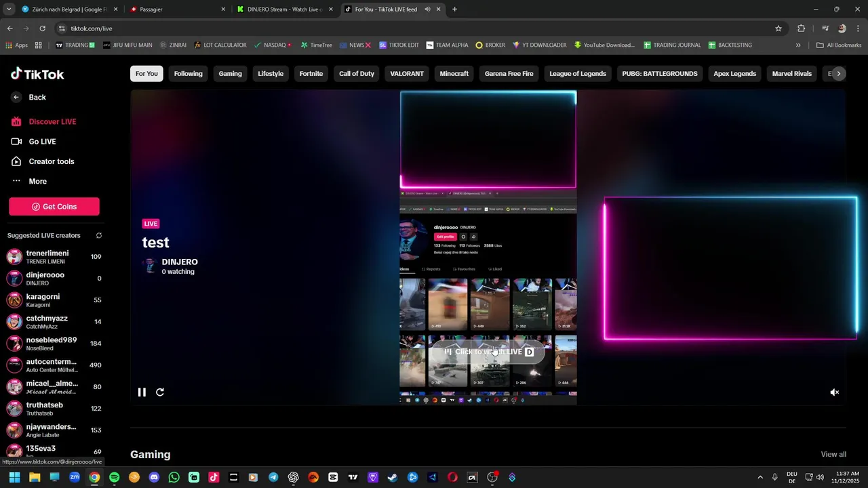This screenshot has width=868, height=488.
Task: Open Spotify from taskbar
Action: tap(114, 477)
